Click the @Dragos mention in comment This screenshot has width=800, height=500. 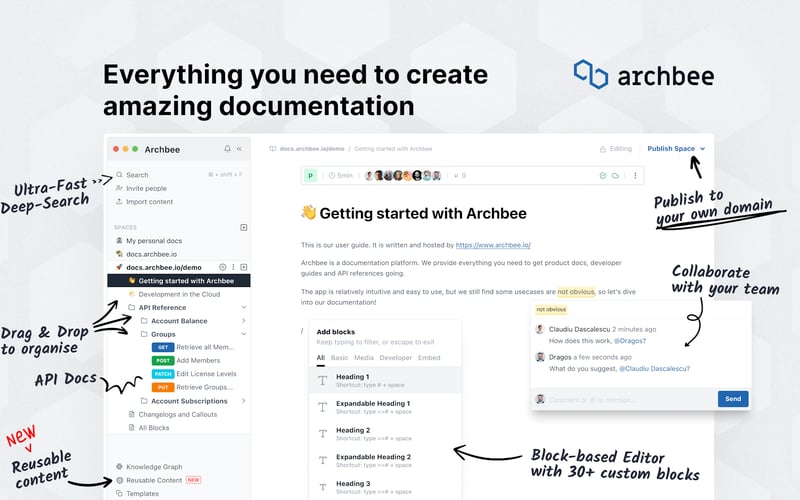630,341
